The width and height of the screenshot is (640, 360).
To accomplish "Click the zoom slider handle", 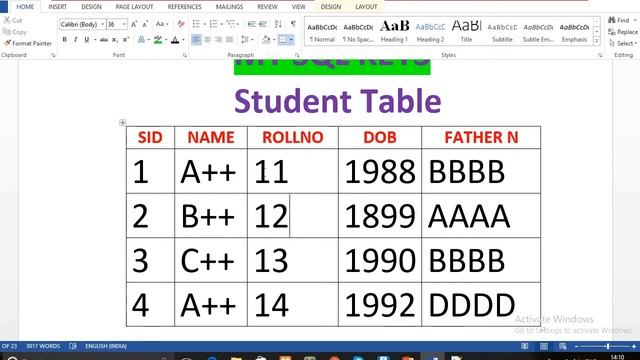I will tap(608, 346).
